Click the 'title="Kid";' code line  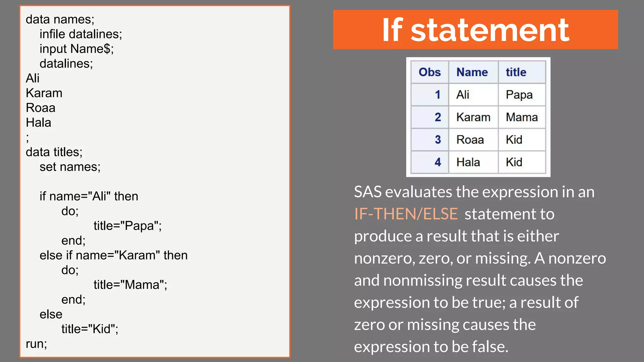click(x=90, y=329)
